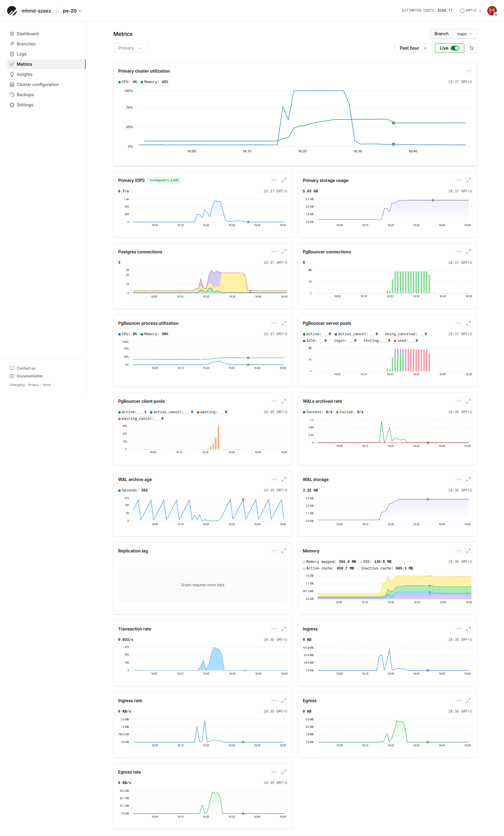Open the Primary cluster utilization options menu

[468, 71]
